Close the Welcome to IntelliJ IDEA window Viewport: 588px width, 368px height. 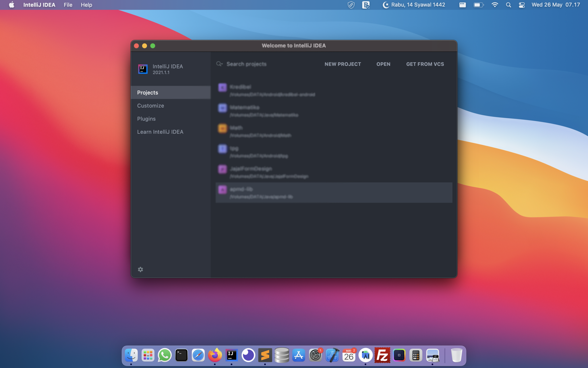coord(136,46)
